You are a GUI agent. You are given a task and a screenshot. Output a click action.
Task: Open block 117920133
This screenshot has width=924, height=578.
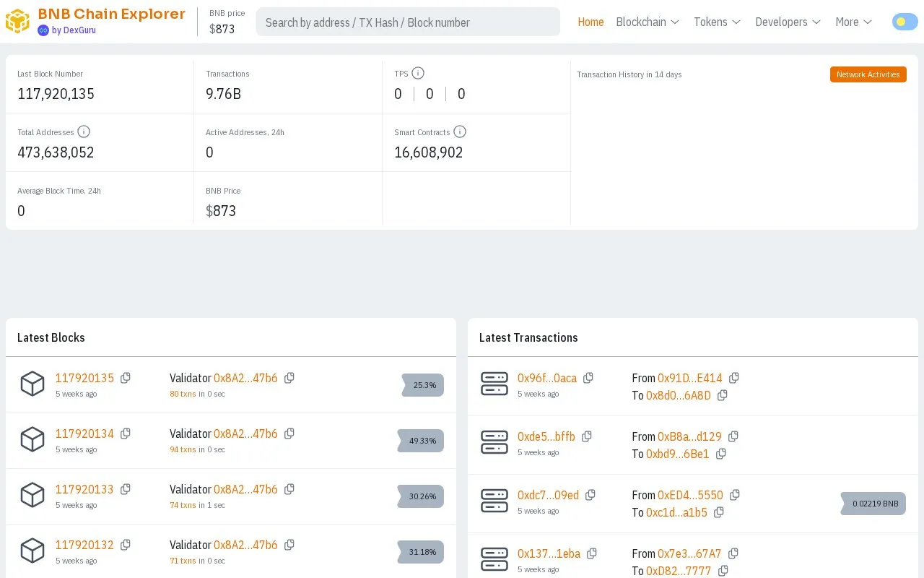(x=84, y=489)
